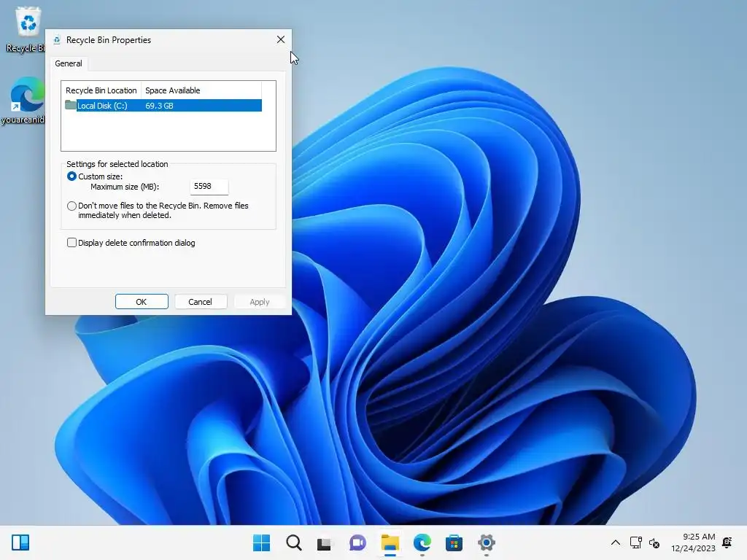
Task: Click the Recycle Bin Location column header
Action: click(x=101, y=90)
